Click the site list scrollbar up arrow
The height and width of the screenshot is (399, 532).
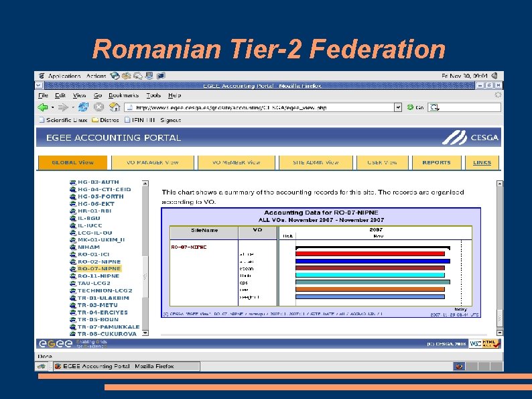(x=145, y=183)
